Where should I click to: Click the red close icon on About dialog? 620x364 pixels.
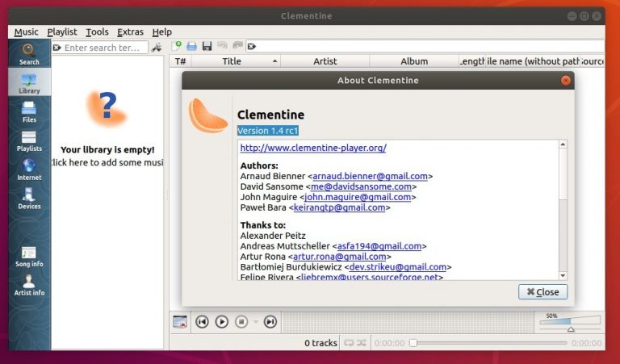pos(565,80)
